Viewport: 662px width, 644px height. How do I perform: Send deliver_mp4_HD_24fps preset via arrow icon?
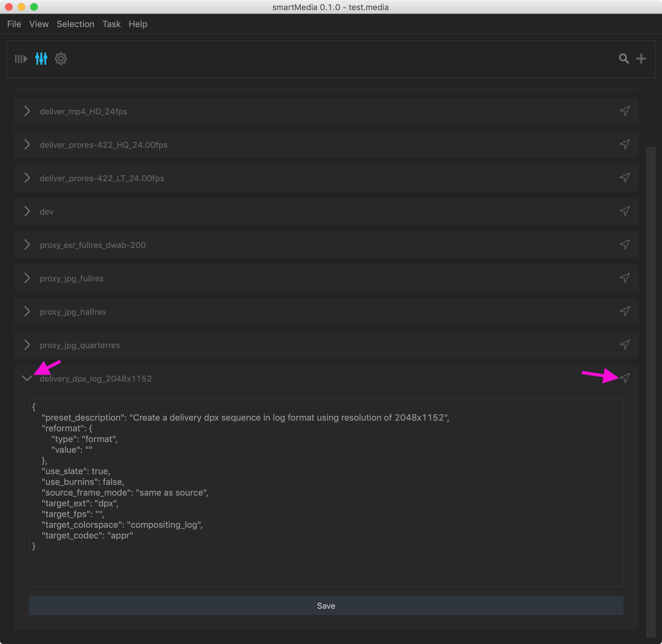click(x=625, y=111)
